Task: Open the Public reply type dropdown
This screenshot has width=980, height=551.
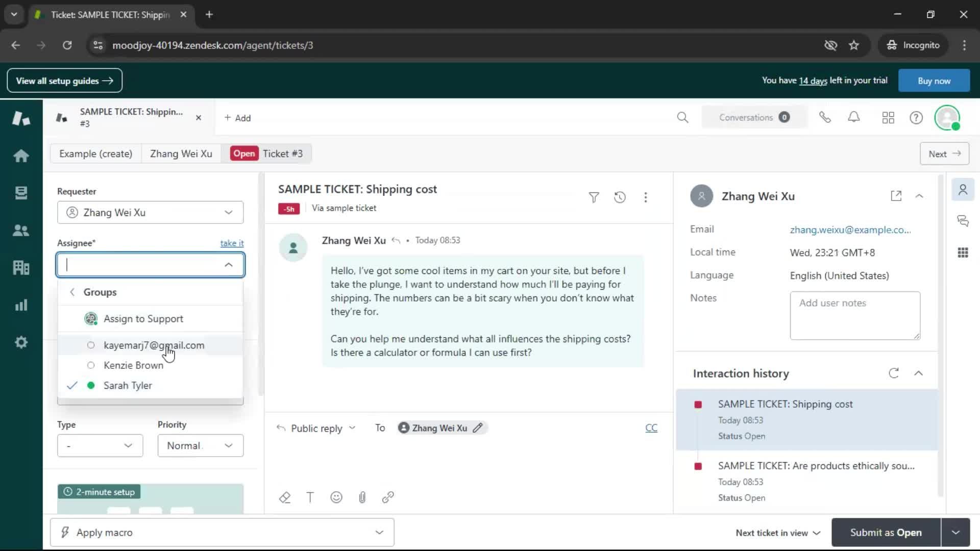Action: tap(316, 428)
